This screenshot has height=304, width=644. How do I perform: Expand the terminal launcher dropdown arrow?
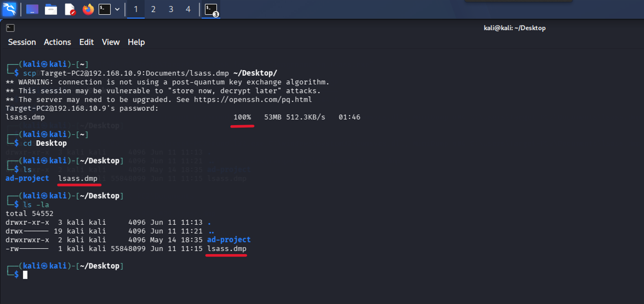tap(117, 9)
